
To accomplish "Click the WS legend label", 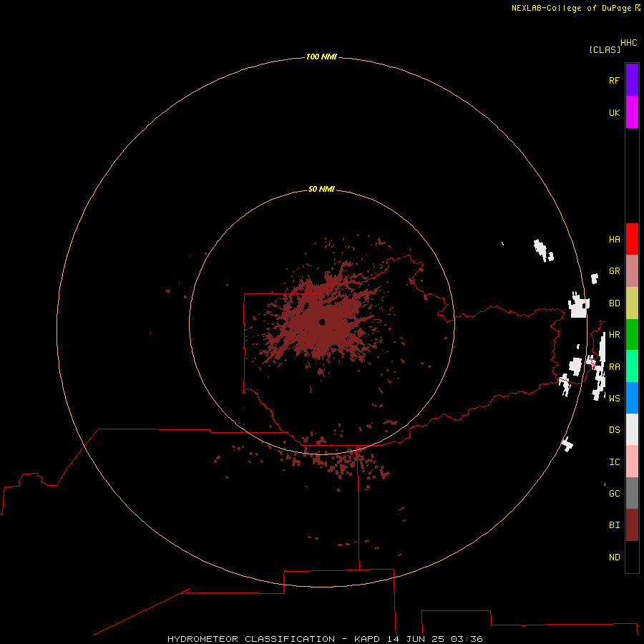I will 614,398.
